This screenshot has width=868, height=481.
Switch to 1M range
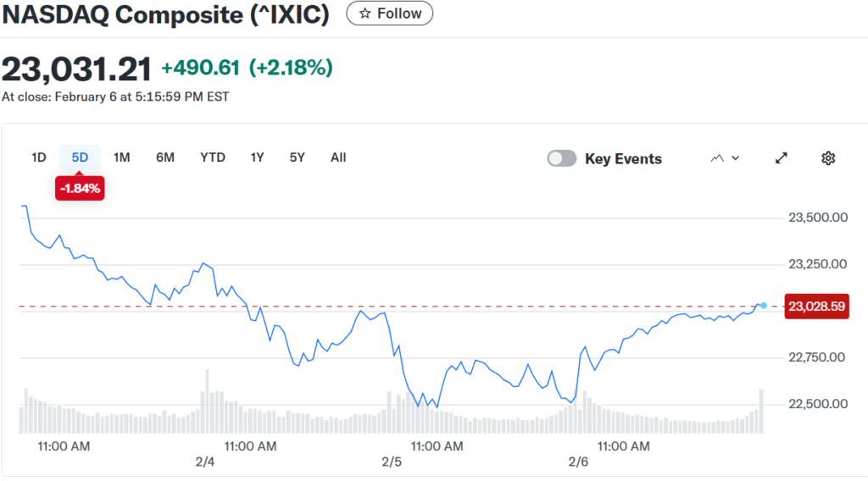pos(121,158)
